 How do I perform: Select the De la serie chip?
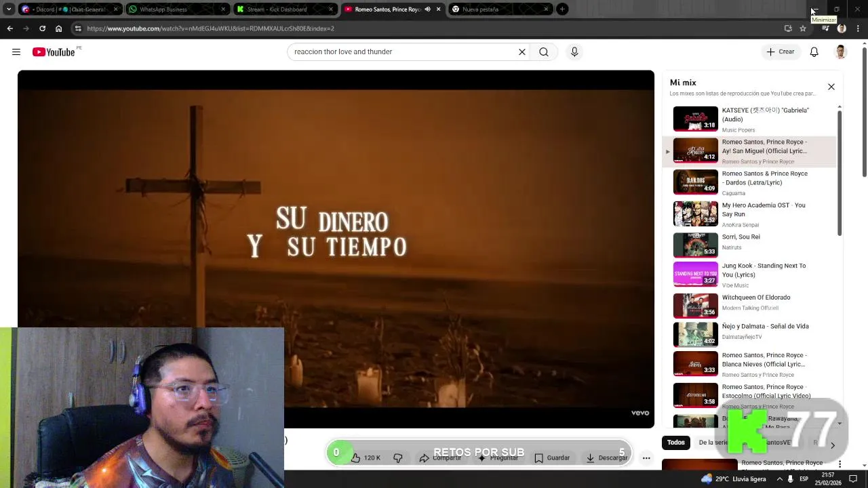tap(713, 443)
